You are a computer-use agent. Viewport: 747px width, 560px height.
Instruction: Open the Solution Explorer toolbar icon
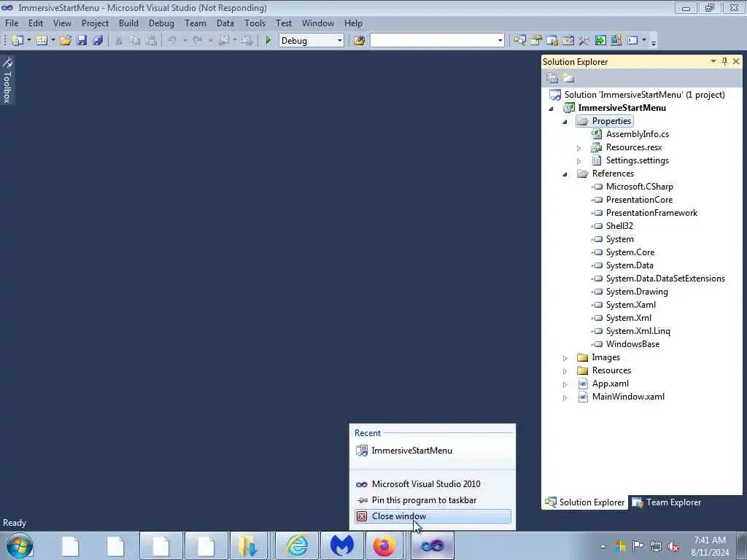(519, 41)
